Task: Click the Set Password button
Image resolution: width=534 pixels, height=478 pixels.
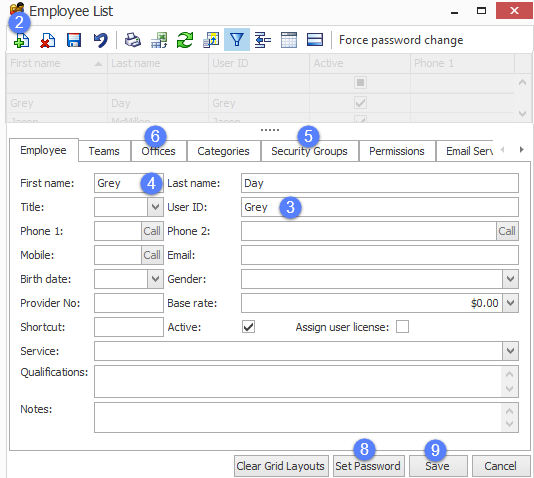Action: 368,466
